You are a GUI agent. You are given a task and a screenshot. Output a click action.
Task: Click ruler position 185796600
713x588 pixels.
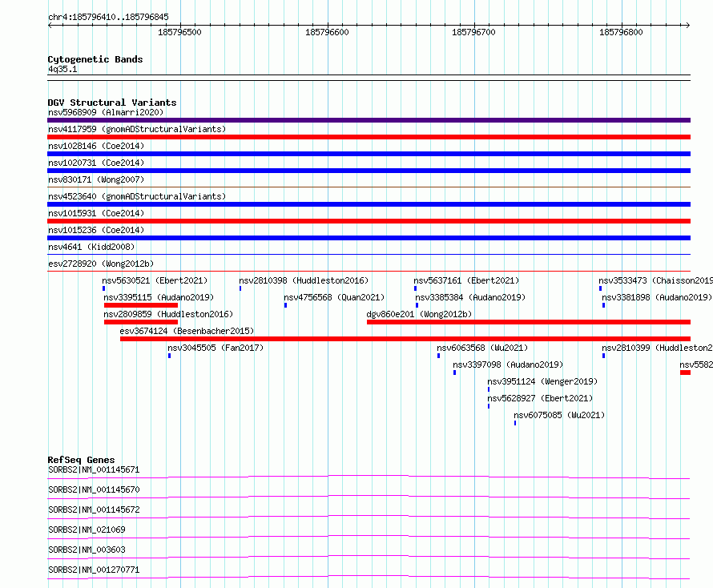tap(327, 32)
